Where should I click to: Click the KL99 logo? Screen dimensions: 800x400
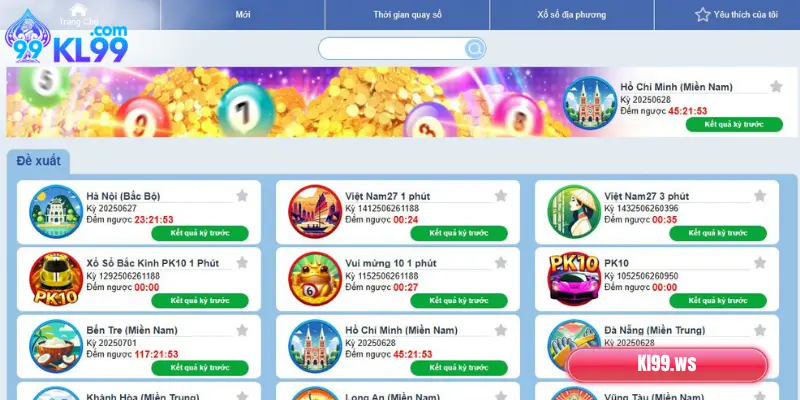click(66, 37)
